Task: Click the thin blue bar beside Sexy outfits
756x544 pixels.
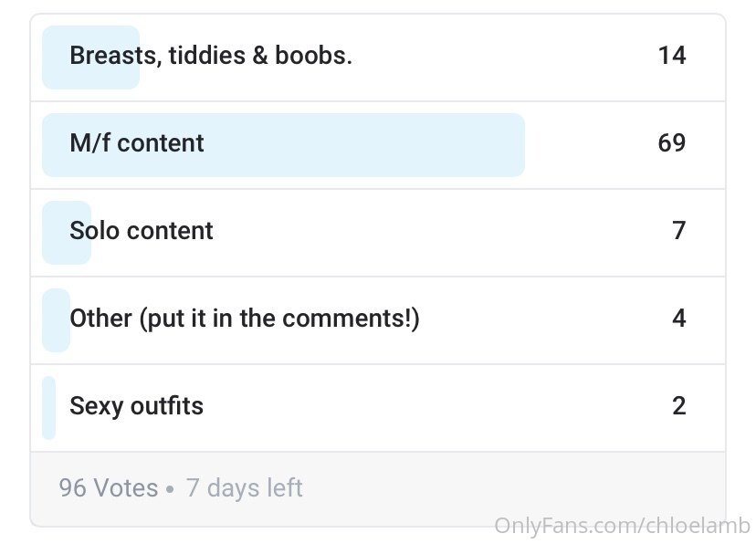Action: pyautogui.click(x=48, y=408)
